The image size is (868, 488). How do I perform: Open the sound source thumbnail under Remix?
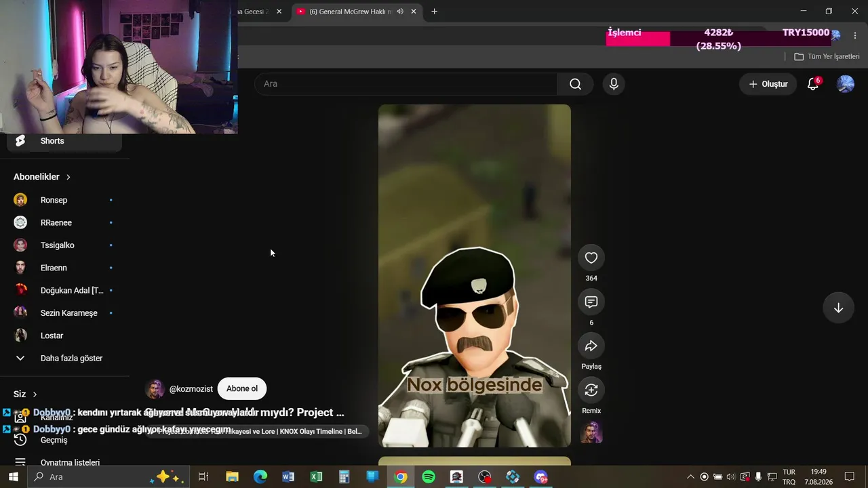[591, 432]
